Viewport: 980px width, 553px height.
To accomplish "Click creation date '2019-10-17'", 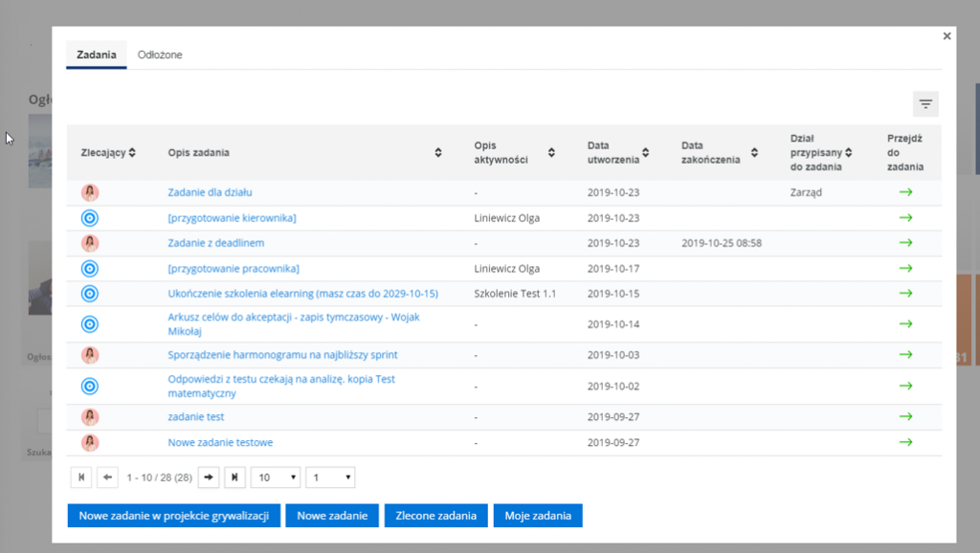I will (613, 269).
